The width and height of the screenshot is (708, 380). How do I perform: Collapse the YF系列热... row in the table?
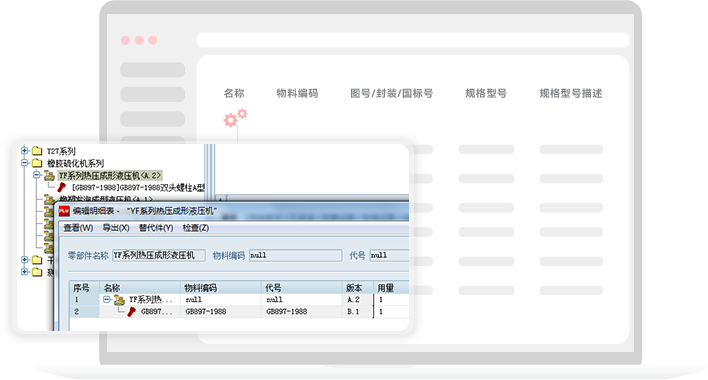pyautogui.click(x=107, y=299)
